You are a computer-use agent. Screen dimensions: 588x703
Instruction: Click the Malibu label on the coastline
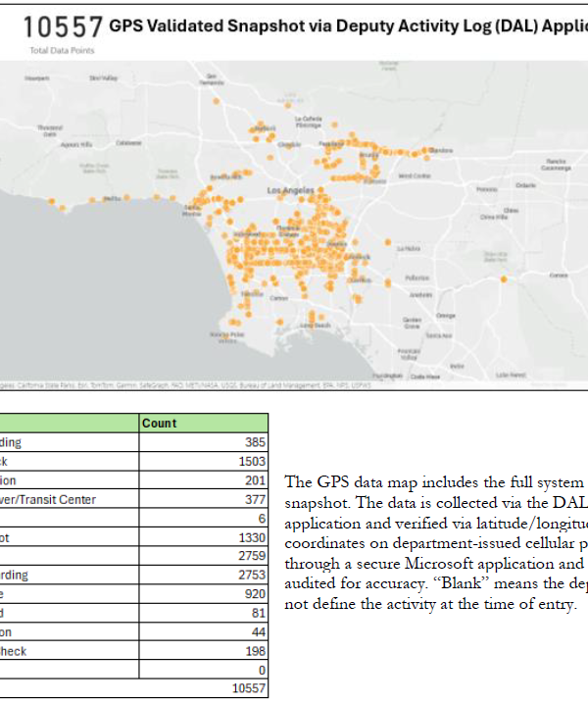click(x=112, y=199)
